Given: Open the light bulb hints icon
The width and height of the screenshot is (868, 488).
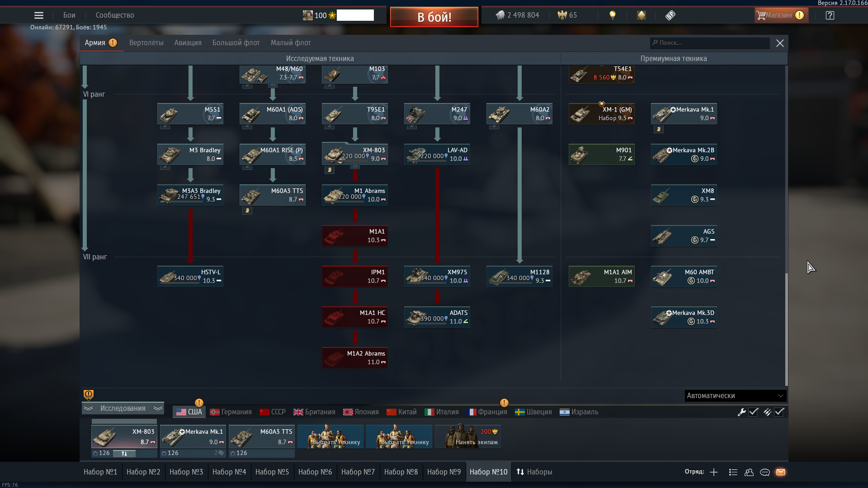Looking at the screenshot, I should (613, 15).
